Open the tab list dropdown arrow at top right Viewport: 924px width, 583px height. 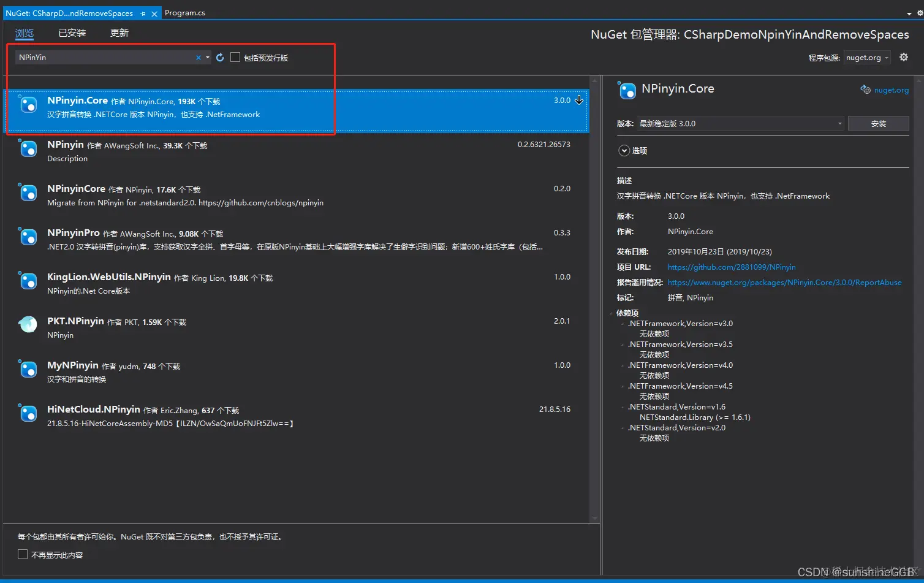tap(909, 13)
